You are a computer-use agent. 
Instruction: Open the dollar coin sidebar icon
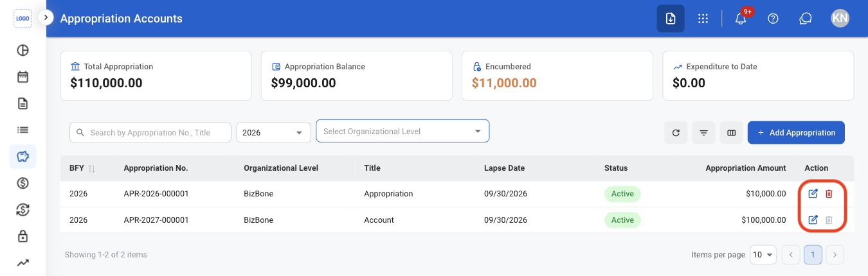click(23, 183)
